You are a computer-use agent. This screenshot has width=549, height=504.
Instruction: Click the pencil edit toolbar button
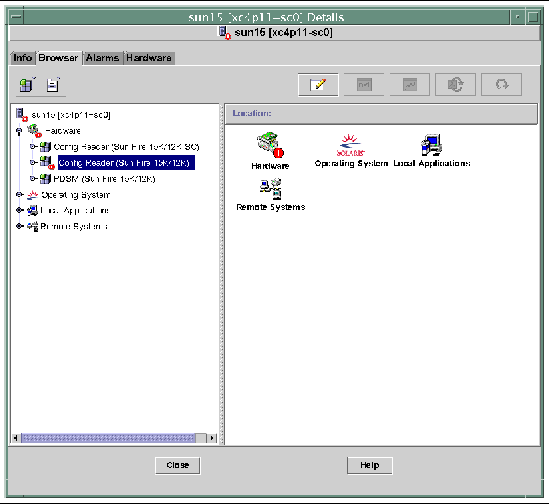tap(318, 84)
